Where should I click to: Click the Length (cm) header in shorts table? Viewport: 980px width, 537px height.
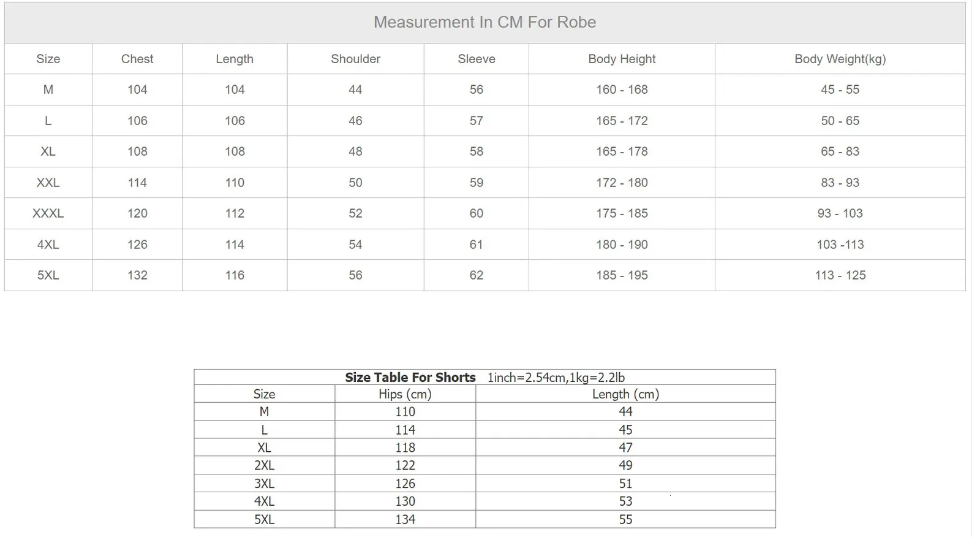625,394
